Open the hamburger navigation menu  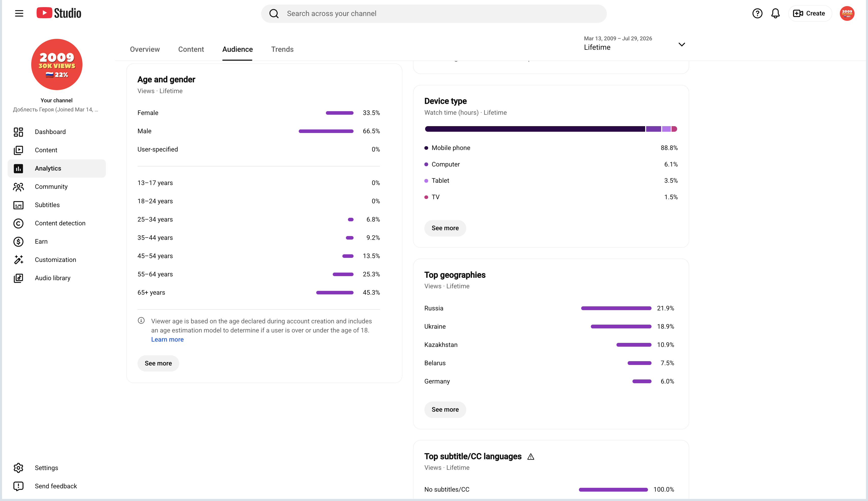(19, 13)
